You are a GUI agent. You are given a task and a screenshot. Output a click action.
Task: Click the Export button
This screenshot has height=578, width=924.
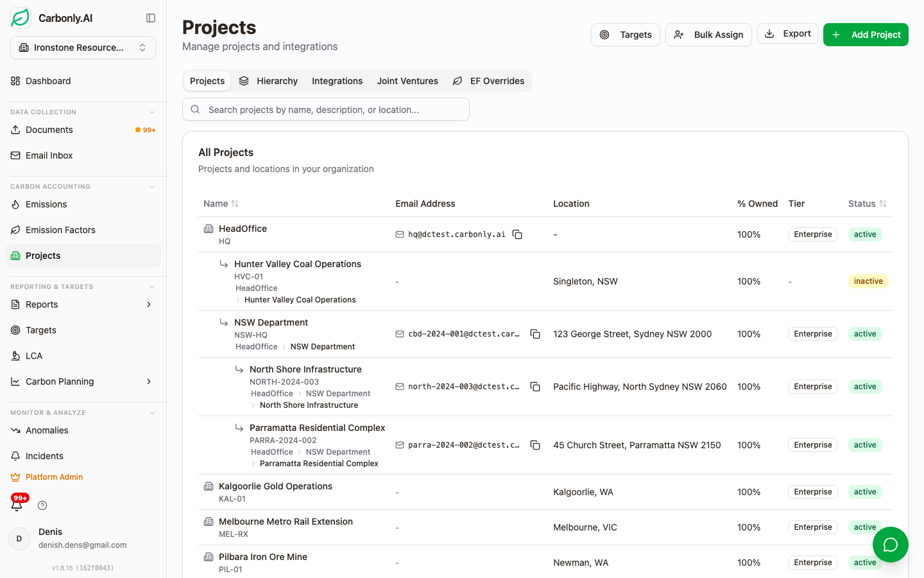click(x=787, y=33)
